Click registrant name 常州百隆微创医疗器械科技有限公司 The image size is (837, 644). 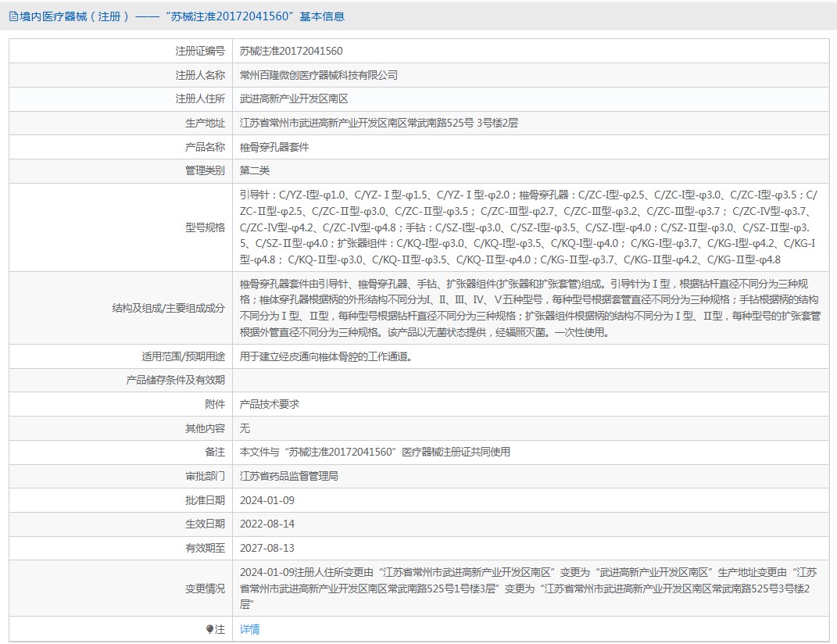[319, 75]
